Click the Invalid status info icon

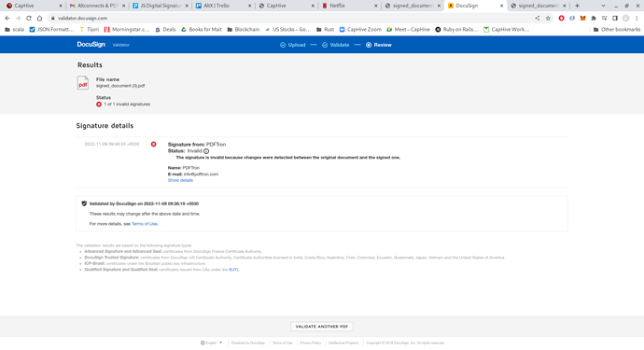click(x=206, y=151)
